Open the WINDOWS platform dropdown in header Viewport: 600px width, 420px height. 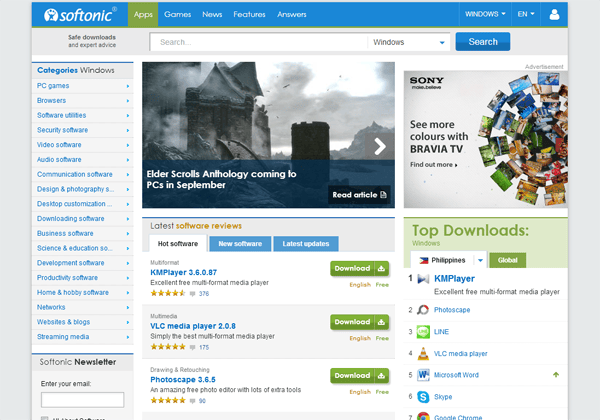click(485, 14)
